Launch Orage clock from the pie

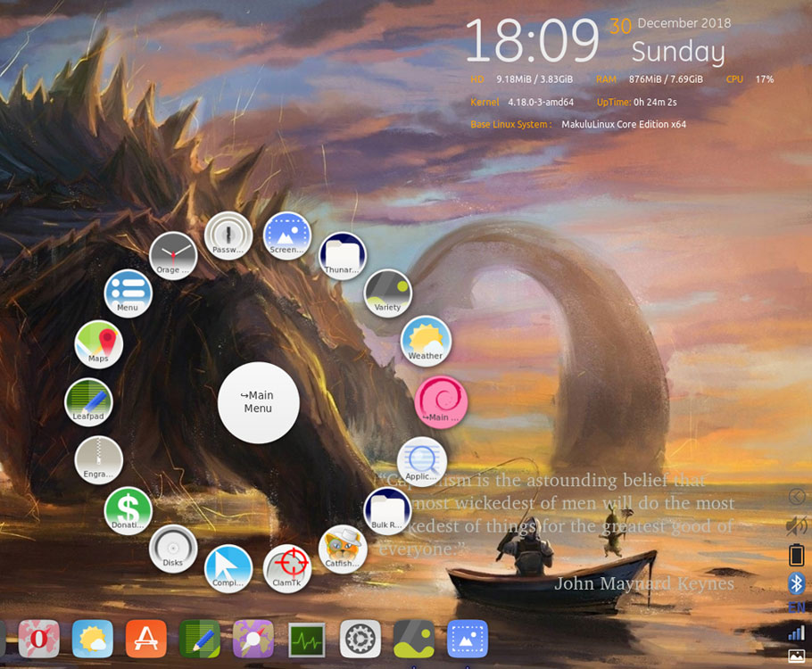tap(173, 256)
